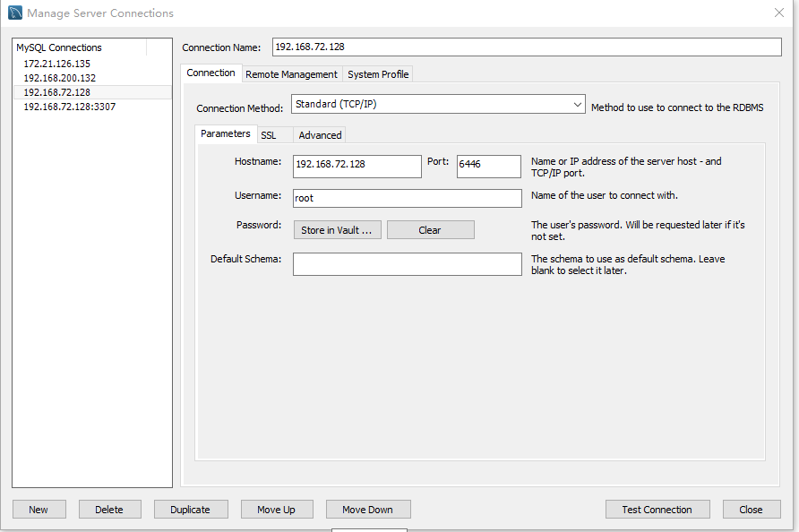Select connection 172.21.126.135 in list
The image size is (799, 532).
pyautogui.click(x=56, y=64)
